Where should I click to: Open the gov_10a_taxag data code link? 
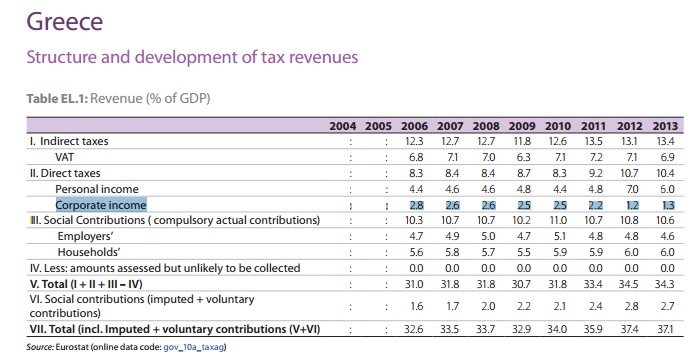pyautogui.click(x=194, y=347)
